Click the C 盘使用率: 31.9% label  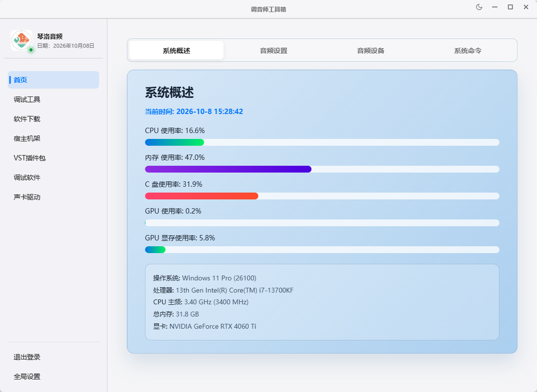pyautogui.click(x=174, y=184)
